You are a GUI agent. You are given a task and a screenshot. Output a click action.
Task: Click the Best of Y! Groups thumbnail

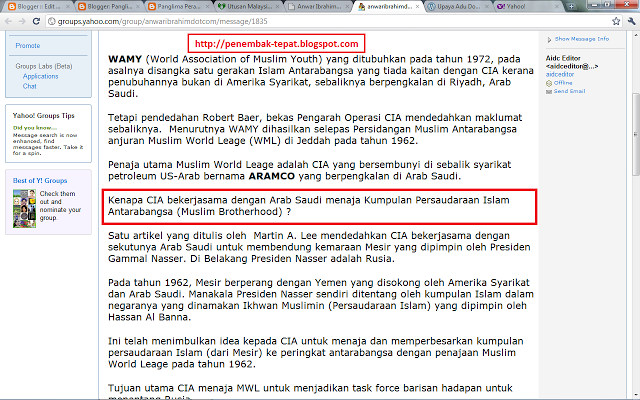(24, 201)
